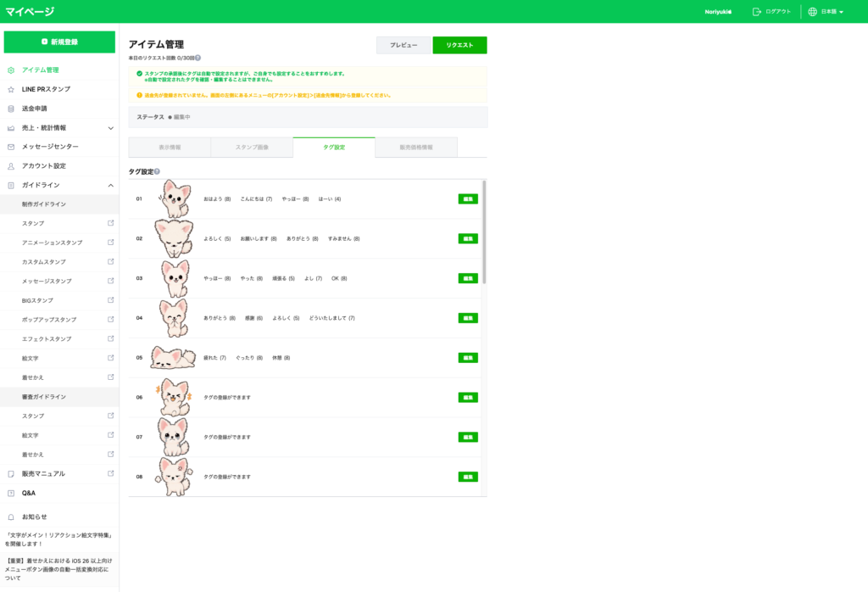This screenshot has height=592, width=868.
Task: Click the globe language icon
Action: point(812,12)
